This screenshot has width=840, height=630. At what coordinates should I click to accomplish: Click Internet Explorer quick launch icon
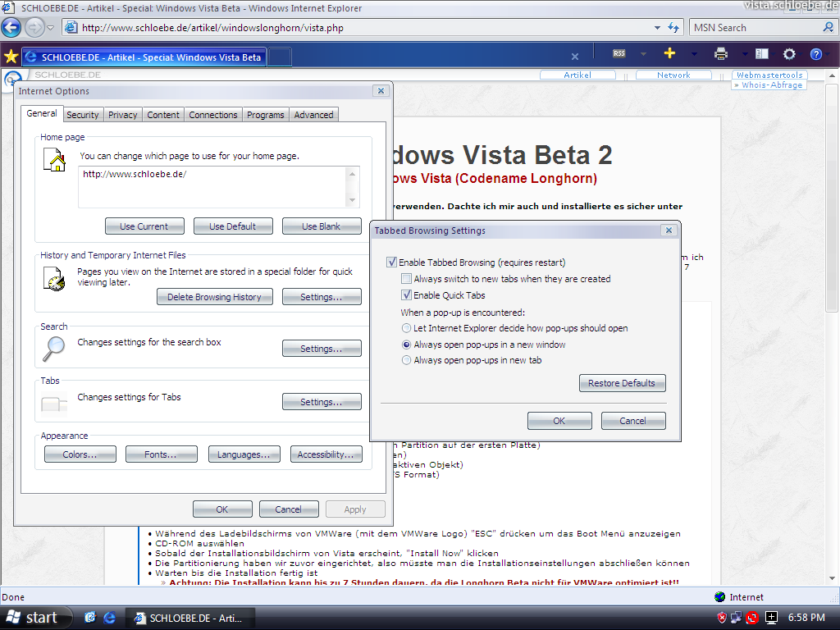click(109, 618)
